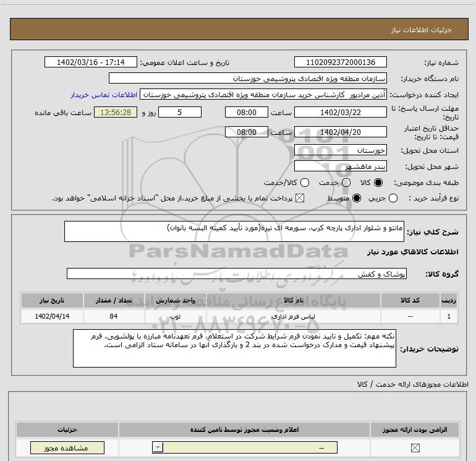476x461 pixels.
Task: Click the price validity time 08:00 field
Action: pos(247,132)
